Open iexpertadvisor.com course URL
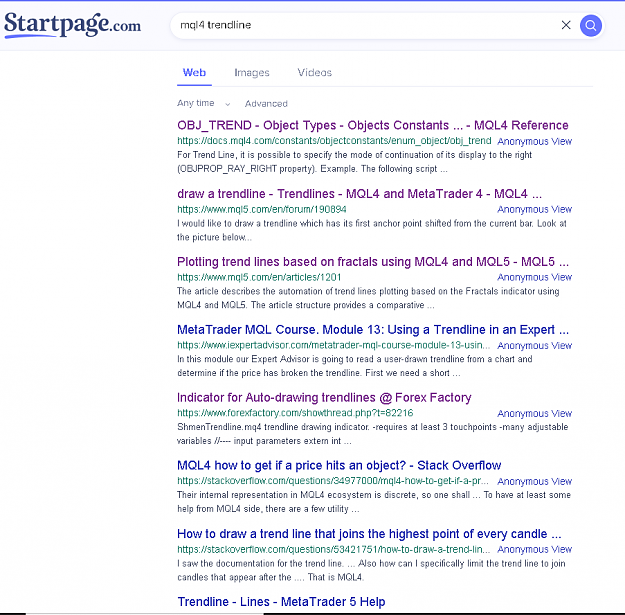This screenshot has height=615, width=625. pyautogui.click(x=334, y=345)
